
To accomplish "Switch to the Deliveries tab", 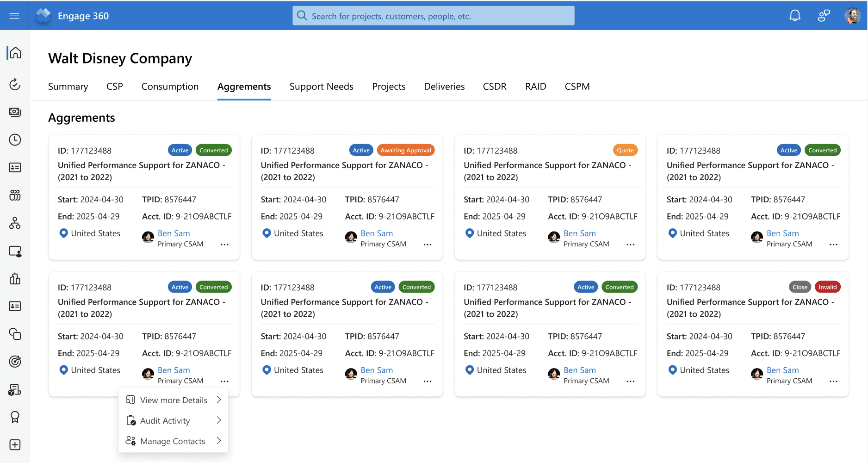I will (444, 87).
